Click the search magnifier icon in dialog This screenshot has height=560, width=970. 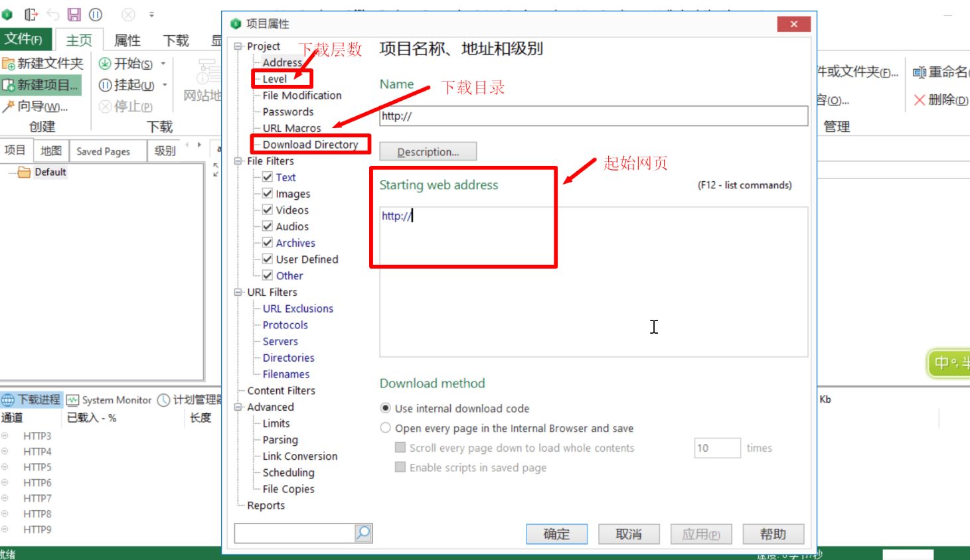pyautogui.click(x=363, y=533)
